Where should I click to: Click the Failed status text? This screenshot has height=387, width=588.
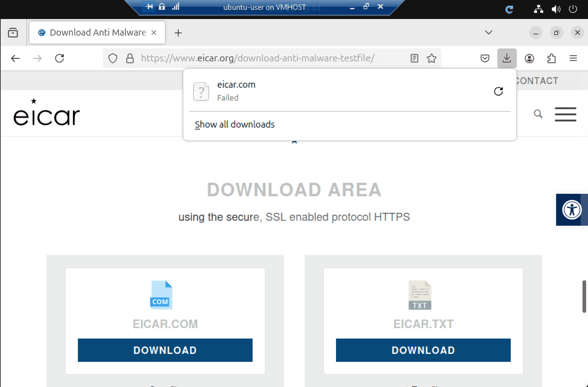click(228, 98)
